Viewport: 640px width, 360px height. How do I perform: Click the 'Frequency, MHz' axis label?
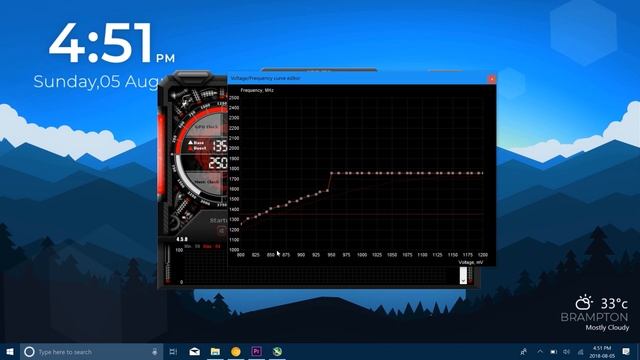click(257, 90)
